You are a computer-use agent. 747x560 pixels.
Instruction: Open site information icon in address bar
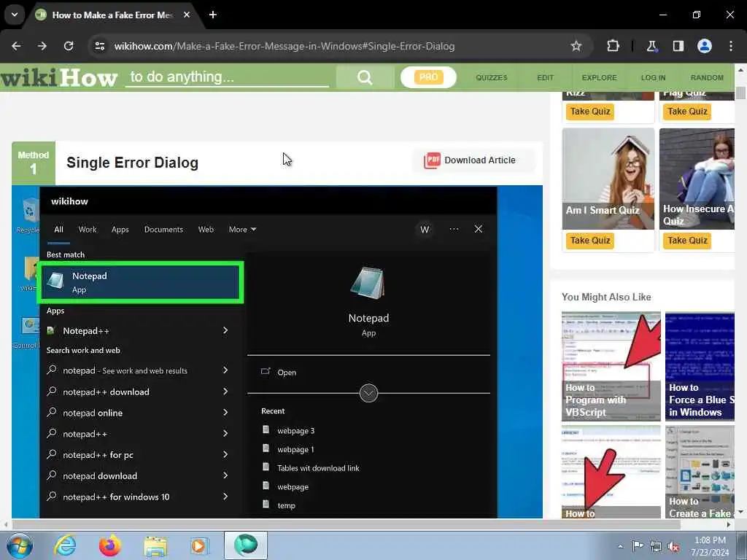[99, 46]
